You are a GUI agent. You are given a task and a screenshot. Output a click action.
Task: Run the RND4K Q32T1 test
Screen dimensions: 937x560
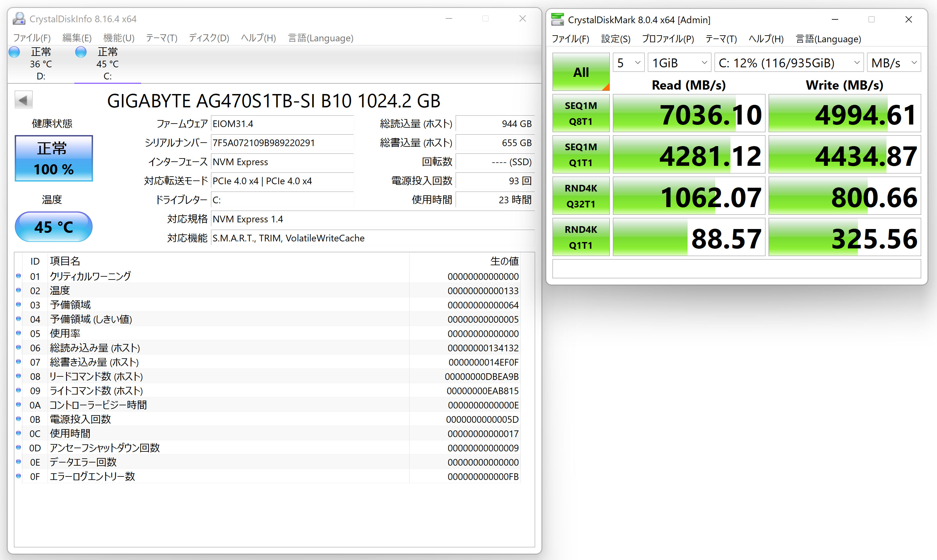(581, 196)
